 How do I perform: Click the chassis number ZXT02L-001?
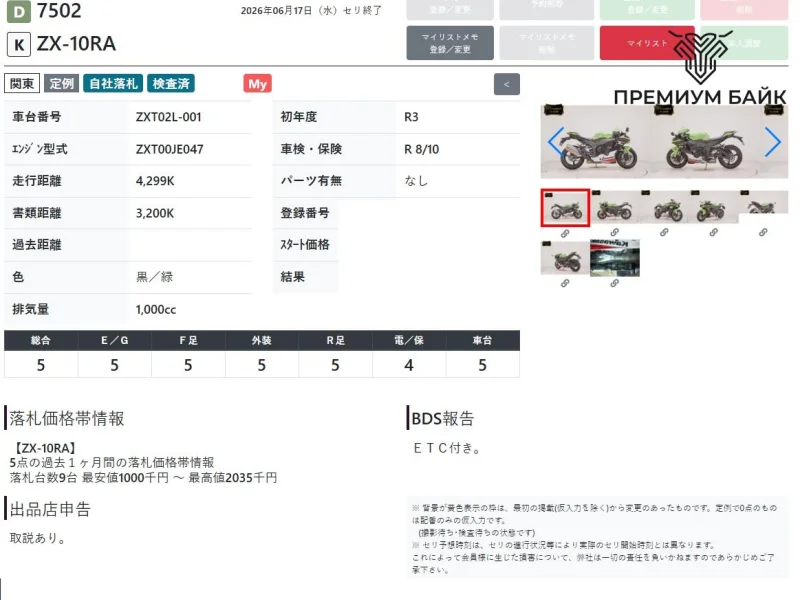click(168, 117)
